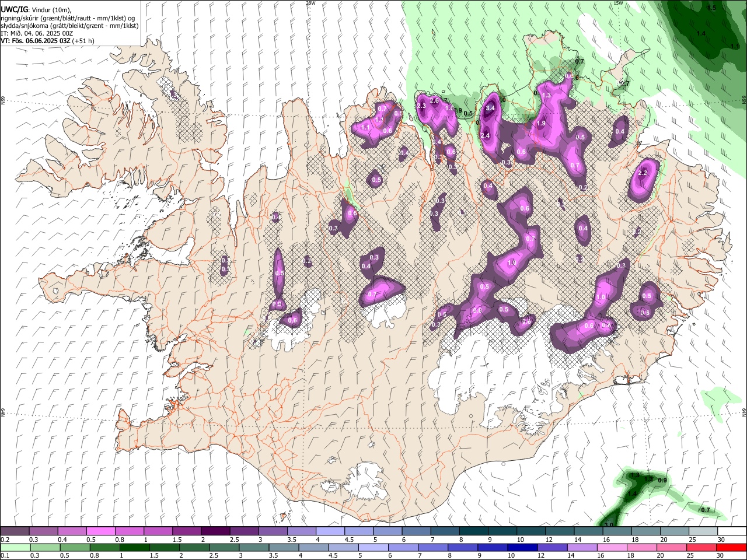This screenshot has width=747, height=560.
Task: Choose the dark green 1 swatch, rain scale
Action: pyautogui.click(x=135, y=547)
